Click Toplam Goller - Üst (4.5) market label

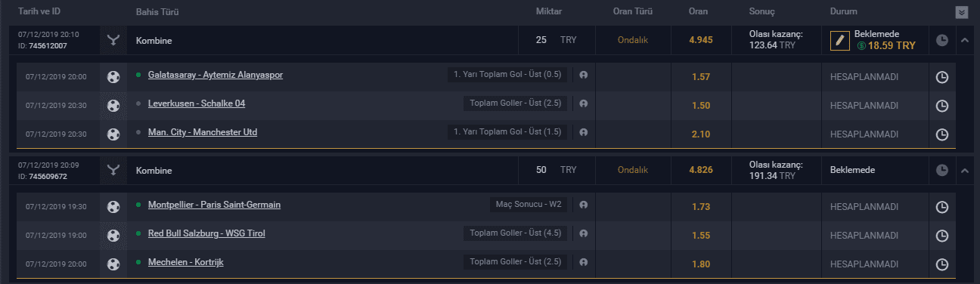coord(515,233)
